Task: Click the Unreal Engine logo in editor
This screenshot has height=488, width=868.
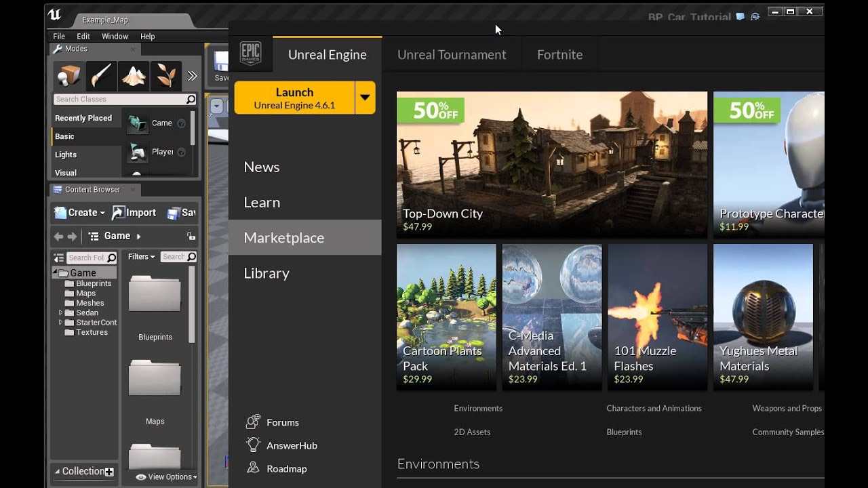Action: coord(54,15)
